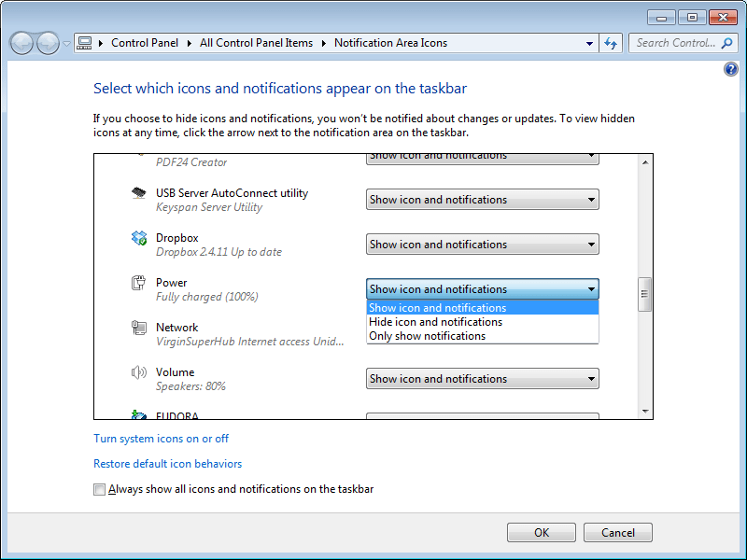Click the Dropbox label
The image size is (747, 560).
(176, 238)
